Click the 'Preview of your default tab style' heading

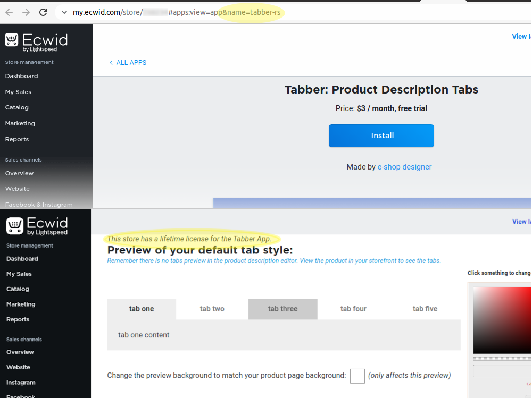click(200, 250)
